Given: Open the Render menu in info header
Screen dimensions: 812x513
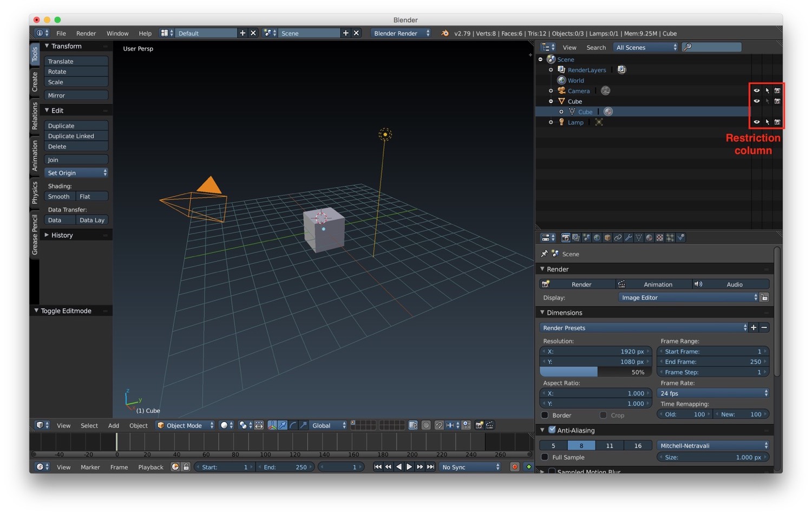Looking at the screenshot, I should click(86, 33).
